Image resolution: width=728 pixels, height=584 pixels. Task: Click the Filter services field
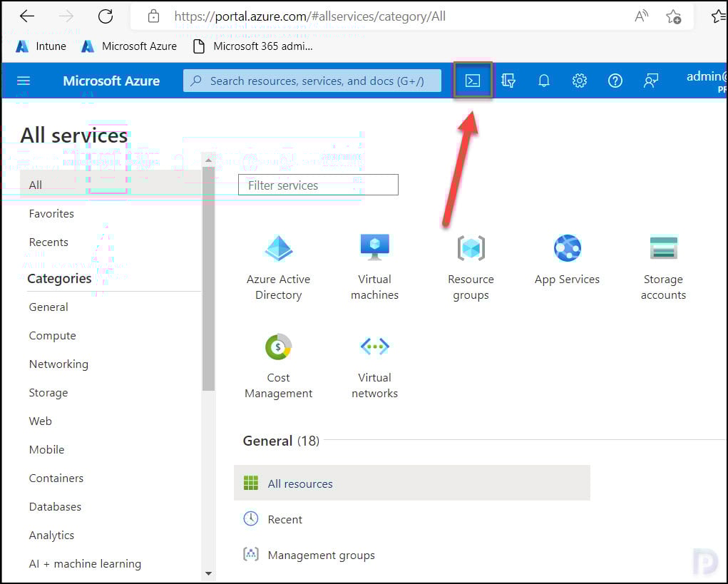click(318, 185)
